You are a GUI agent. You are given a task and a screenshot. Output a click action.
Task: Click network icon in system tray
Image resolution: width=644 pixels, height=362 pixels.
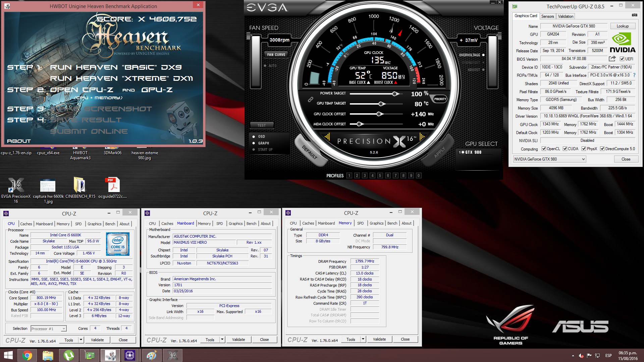click(597, 356)
